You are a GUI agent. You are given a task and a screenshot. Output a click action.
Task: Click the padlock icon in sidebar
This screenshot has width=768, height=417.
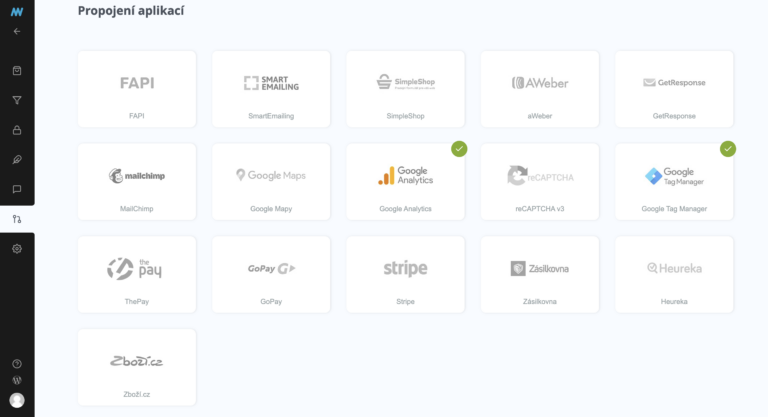tap(17, 130)
